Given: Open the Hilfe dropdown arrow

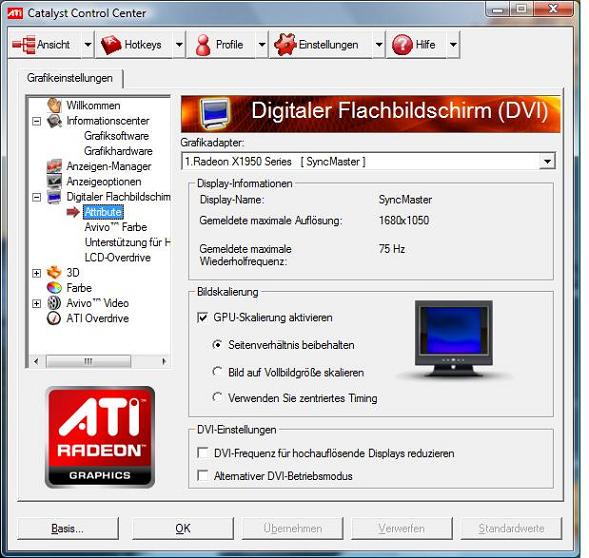Looking at the screenshot, I should 453,45.
